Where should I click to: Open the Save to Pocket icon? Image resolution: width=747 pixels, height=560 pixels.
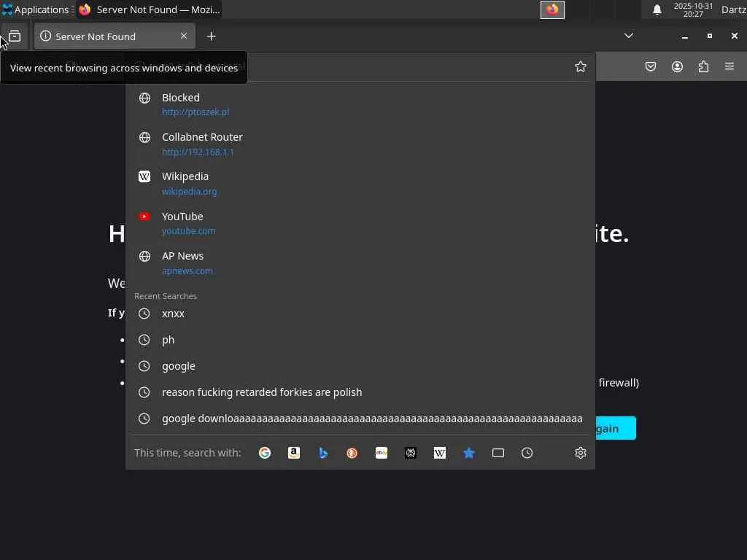click(651, 66)
